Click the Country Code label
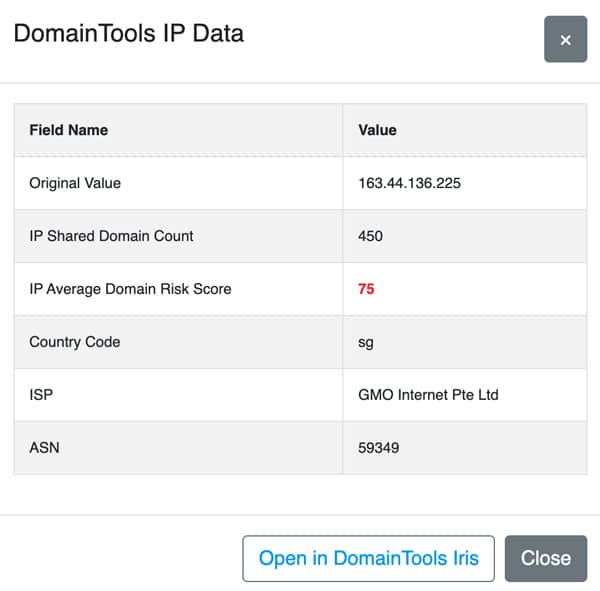600x591 pixels. point(75,342)
